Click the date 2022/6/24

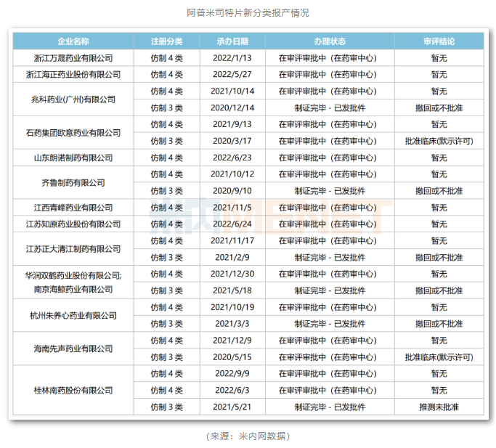[x=232, y=224]
